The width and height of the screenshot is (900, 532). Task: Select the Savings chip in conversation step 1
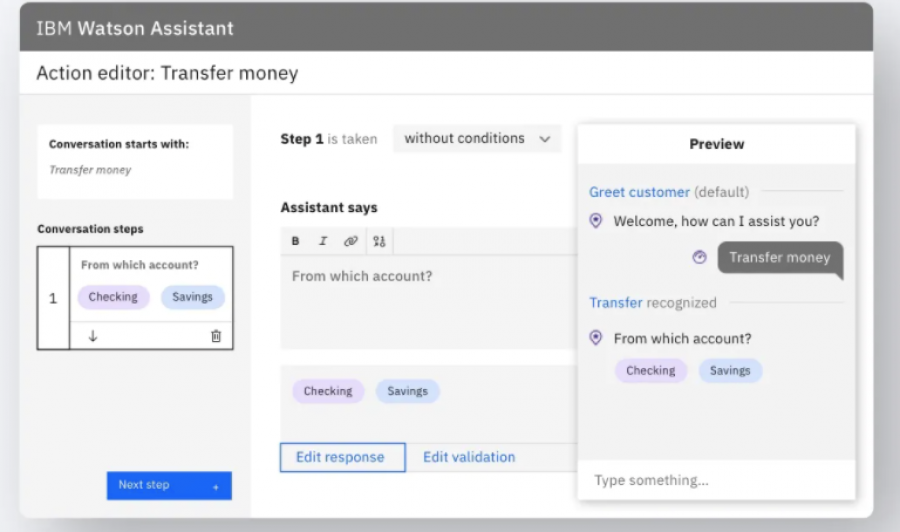192,297
